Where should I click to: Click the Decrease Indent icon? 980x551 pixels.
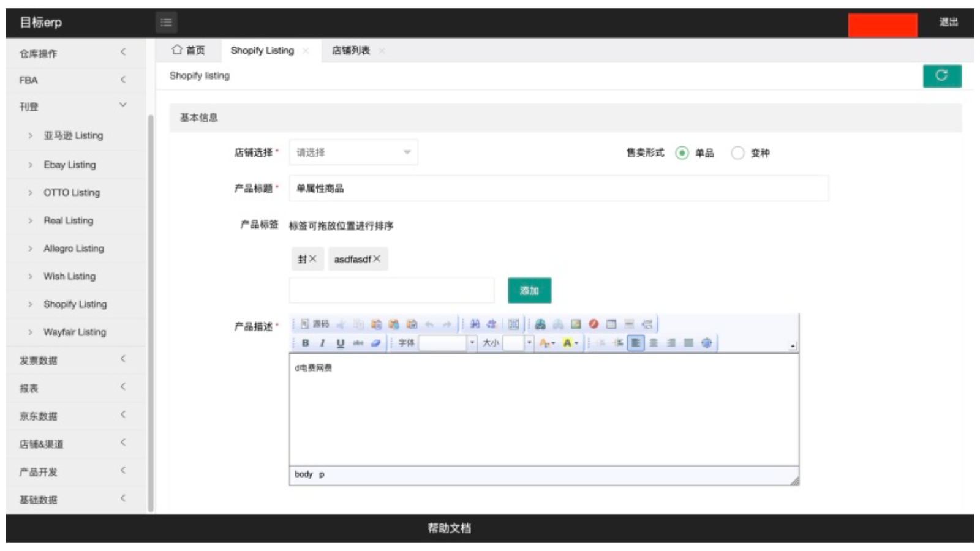[x=601, y=343]
